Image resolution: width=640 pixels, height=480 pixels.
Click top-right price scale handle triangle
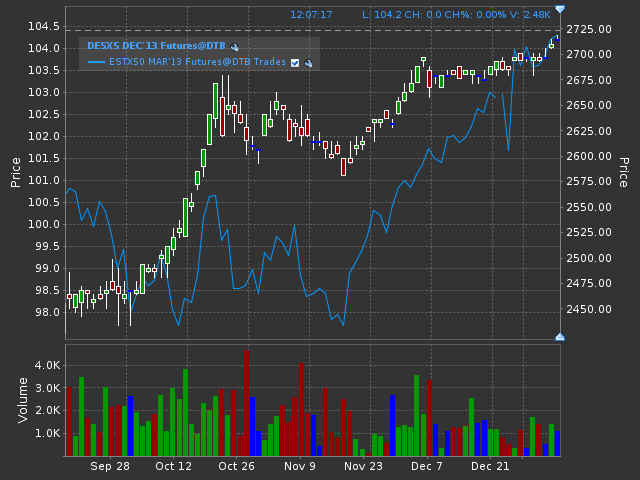(x=560, y=9)
